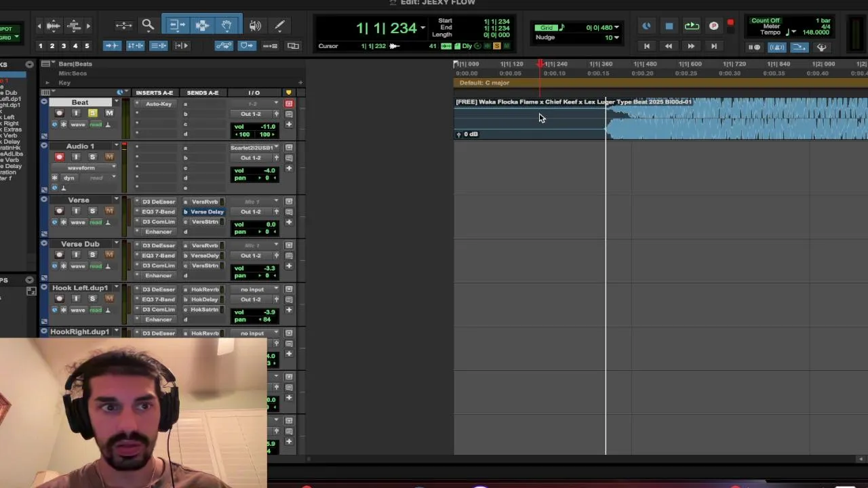Solo the Verse Dub track
This screenshot has height=488, width=868.
(x=92, y=255)
